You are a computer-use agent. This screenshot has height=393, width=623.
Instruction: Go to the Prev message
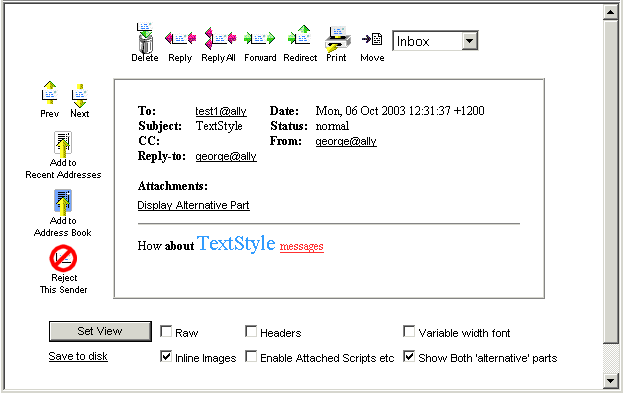50,94
